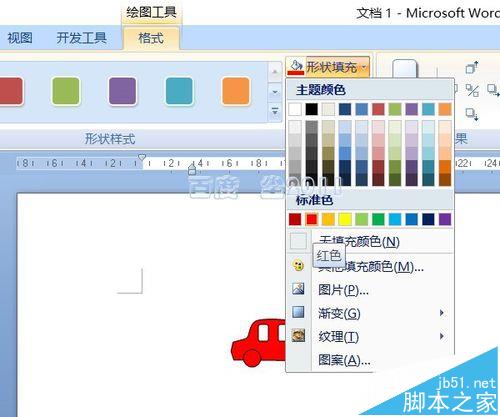The image size is (500, 417).
Task: Choose the black theme color
Action: point(312,109)
